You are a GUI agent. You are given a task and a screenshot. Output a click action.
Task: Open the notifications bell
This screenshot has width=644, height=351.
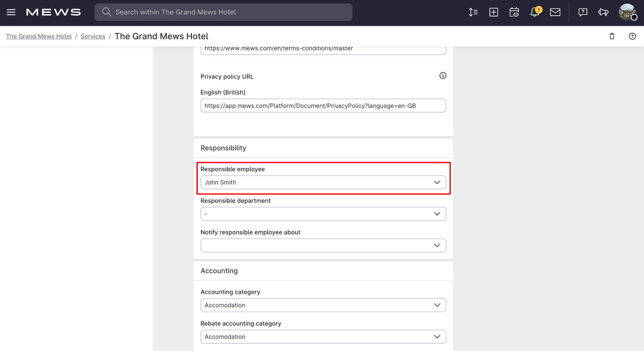tap(535, 12)
